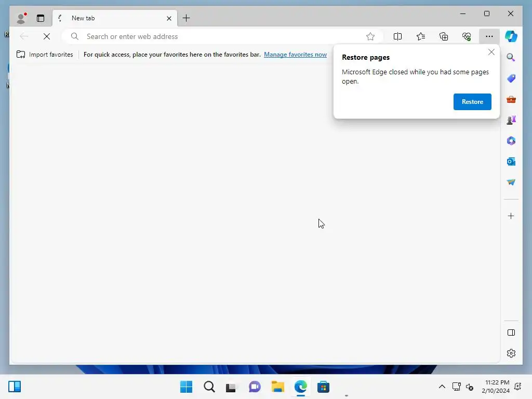Viewport: 532px width, 399px height.
Task: Open Collections
Action: point(444,36)
